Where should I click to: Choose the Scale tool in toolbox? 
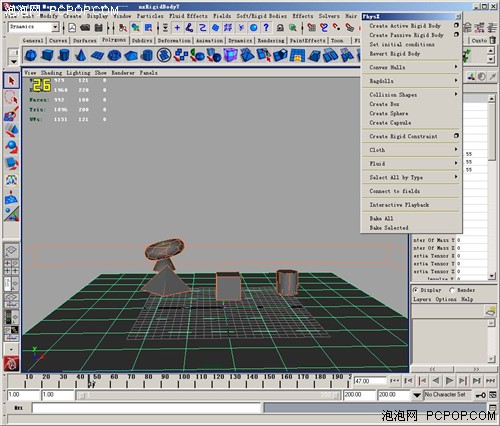[11, 163]
